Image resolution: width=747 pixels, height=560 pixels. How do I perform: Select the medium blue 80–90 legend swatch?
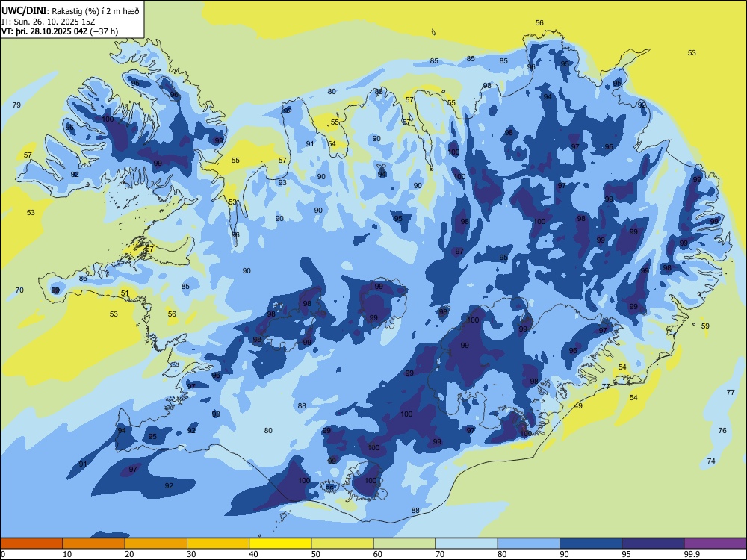(x=529, y=544)
